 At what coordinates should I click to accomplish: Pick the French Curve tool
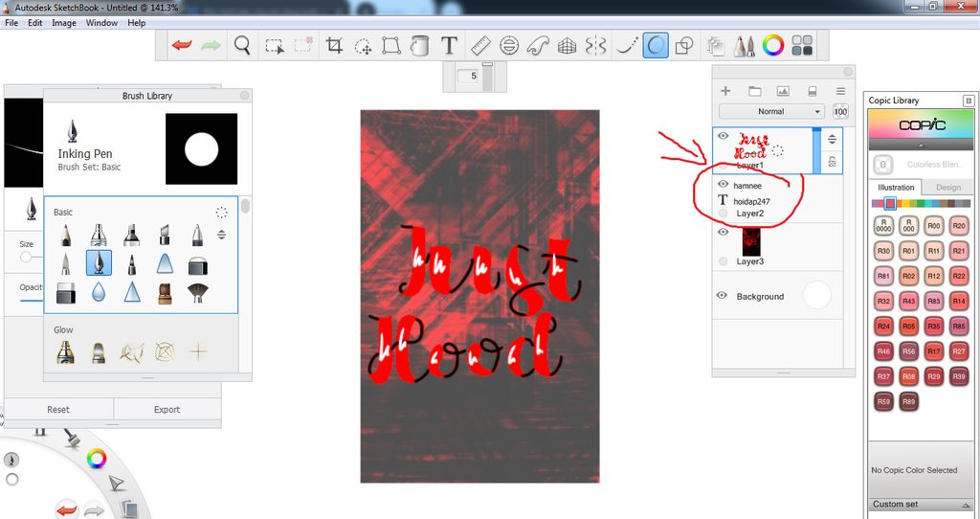538,46
